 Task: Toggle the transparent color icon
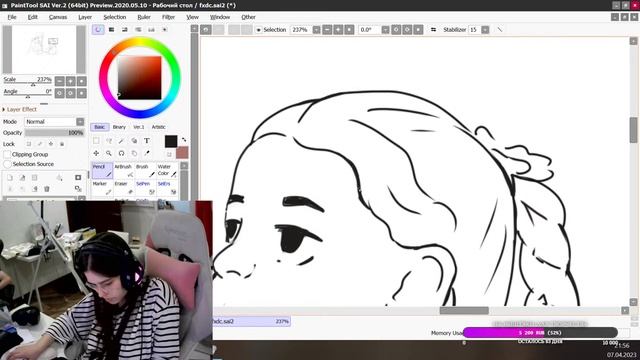169,154
